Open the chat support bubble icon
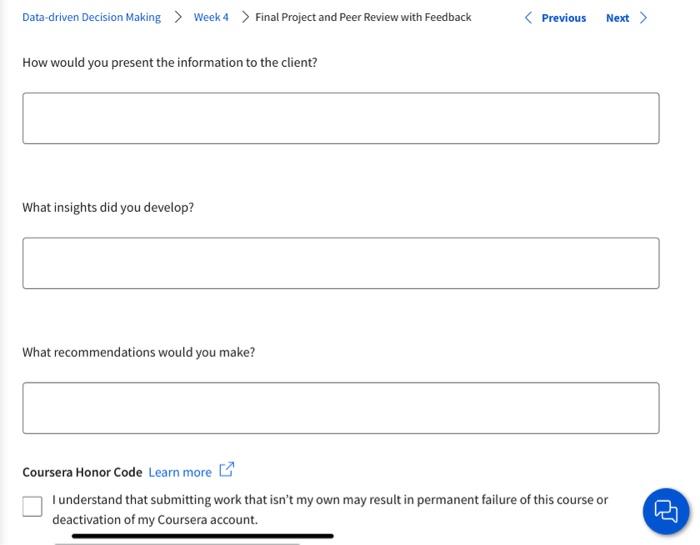 click(x=665, y=511)
